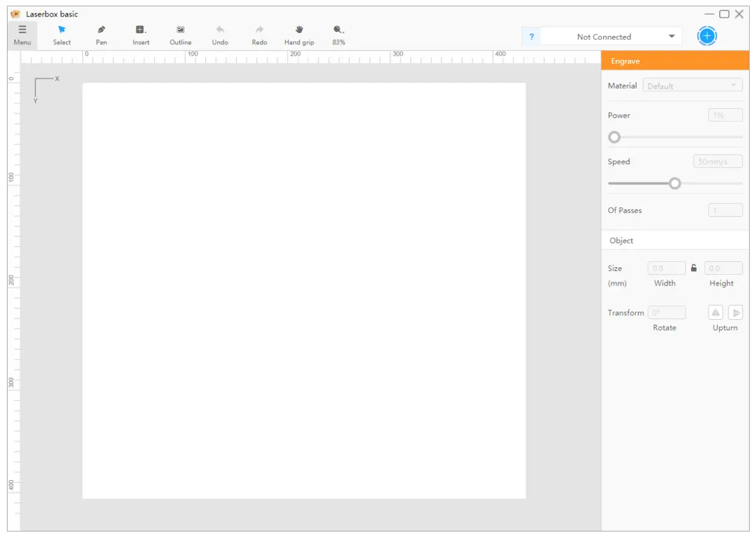Click the Outline image tool
The image size is (756, 534).
click(181, 35)
